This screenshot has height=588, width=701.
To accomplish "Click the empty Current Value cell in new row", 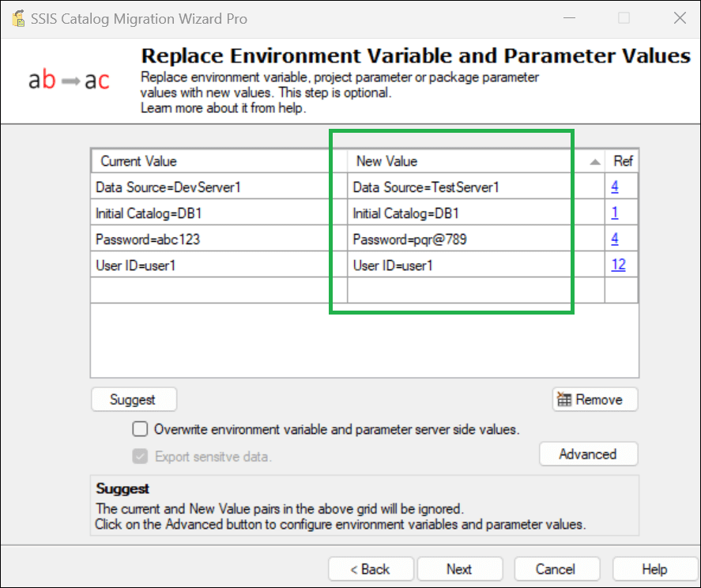I will tap(219, 290).
